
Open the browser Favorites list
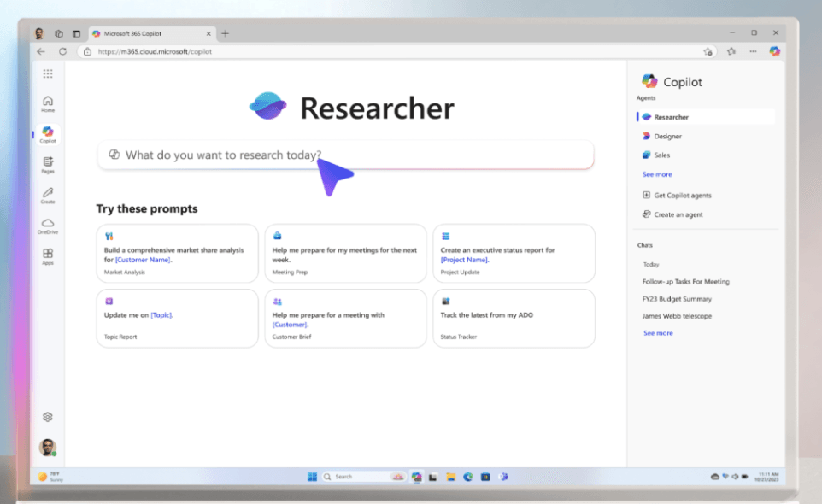(x=731, y=51)
